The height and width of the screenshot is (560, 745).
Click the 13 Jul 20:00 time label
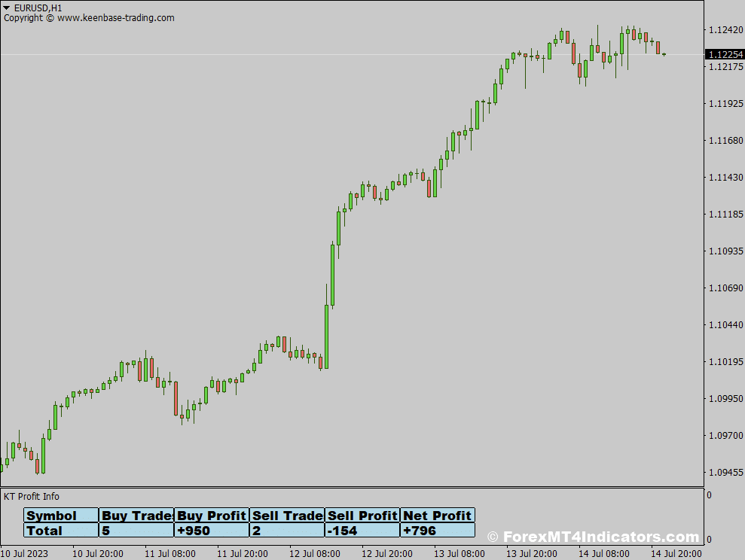tap(531, 553)
